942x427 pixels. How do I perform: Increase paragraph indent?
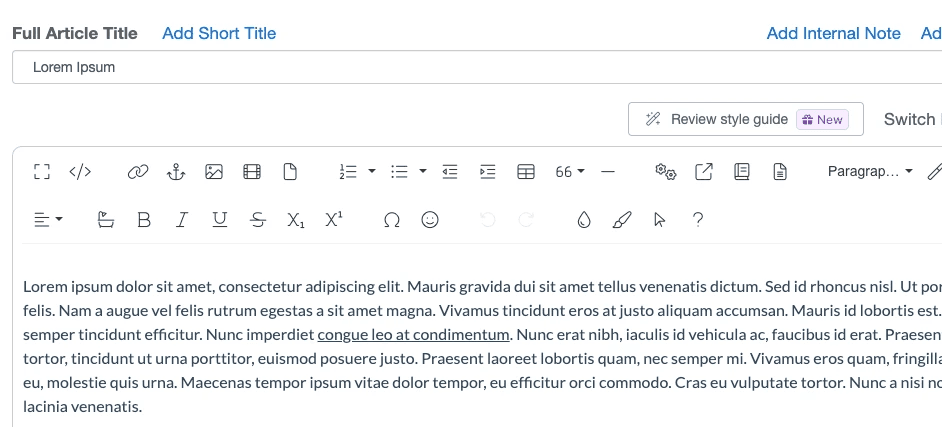488,172
